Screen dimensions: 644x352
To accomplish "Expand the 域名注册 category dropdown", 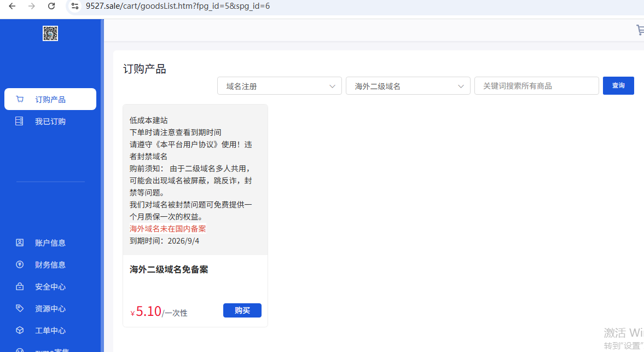I will click(x=280, y=86).
